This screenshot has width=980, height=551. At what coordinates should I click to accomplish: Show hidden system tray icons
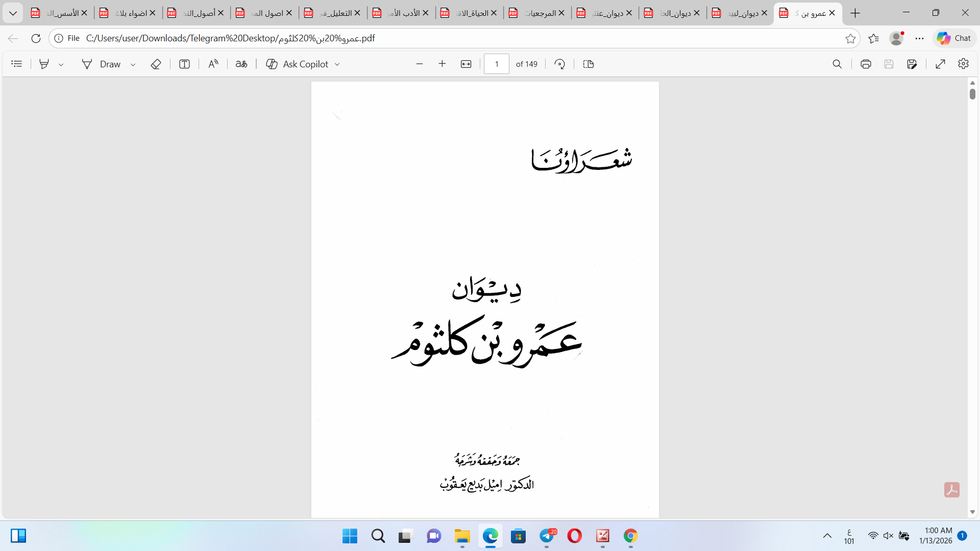point(827,536)
